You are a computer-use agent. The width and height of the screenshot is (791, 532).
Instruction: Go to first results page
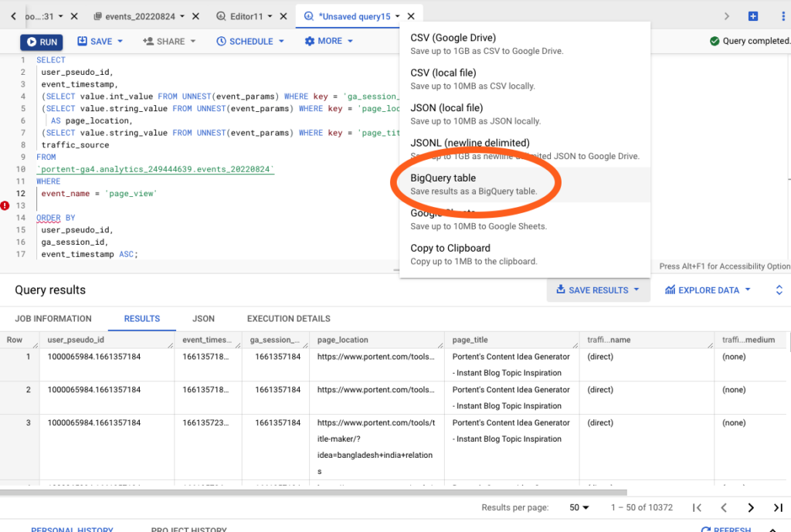(697, 507)
